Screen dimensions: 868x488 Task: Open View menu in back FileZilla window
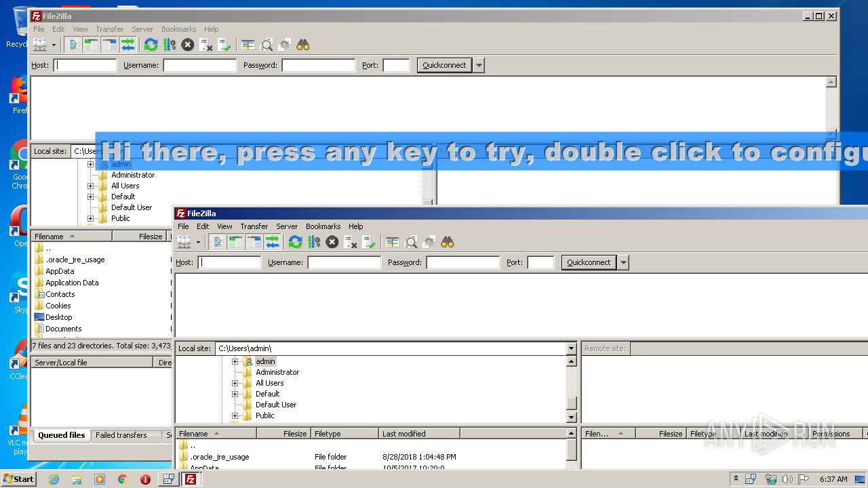click(x=80, y=29)
